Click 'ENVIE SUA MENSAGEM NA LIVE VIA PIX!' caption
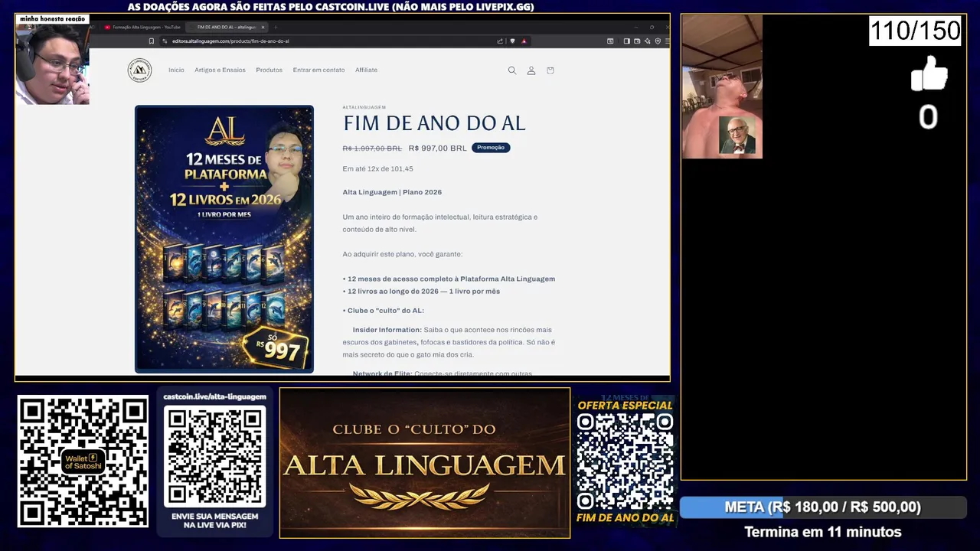This screenshot has width=980, height=551. click(215, 522)
